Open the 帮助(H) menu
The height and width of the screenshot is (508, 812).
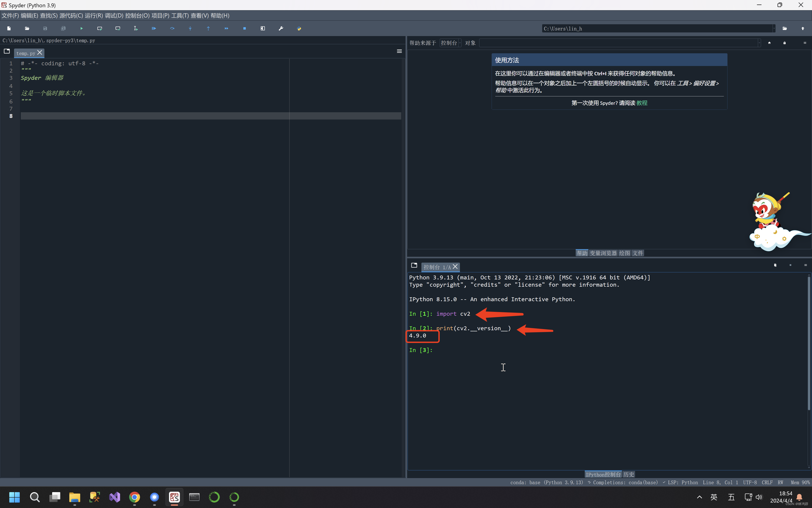coord(220,15)
